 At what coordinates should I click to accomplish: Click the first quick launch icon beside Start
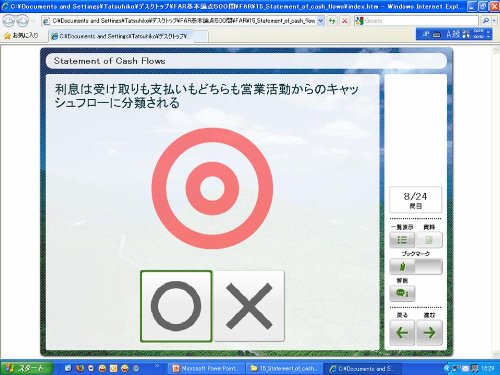[x=68, y=368]
